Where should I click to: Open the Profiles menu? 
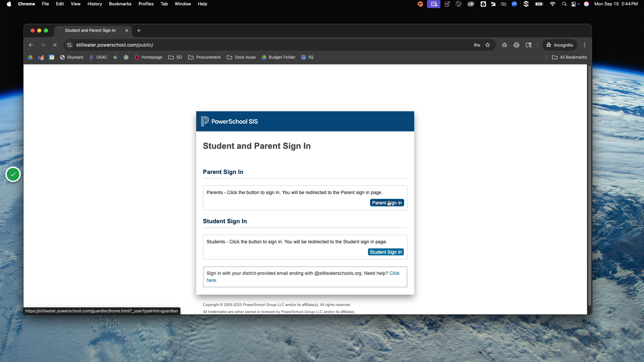pyautogui.click(x=146, y=4)
